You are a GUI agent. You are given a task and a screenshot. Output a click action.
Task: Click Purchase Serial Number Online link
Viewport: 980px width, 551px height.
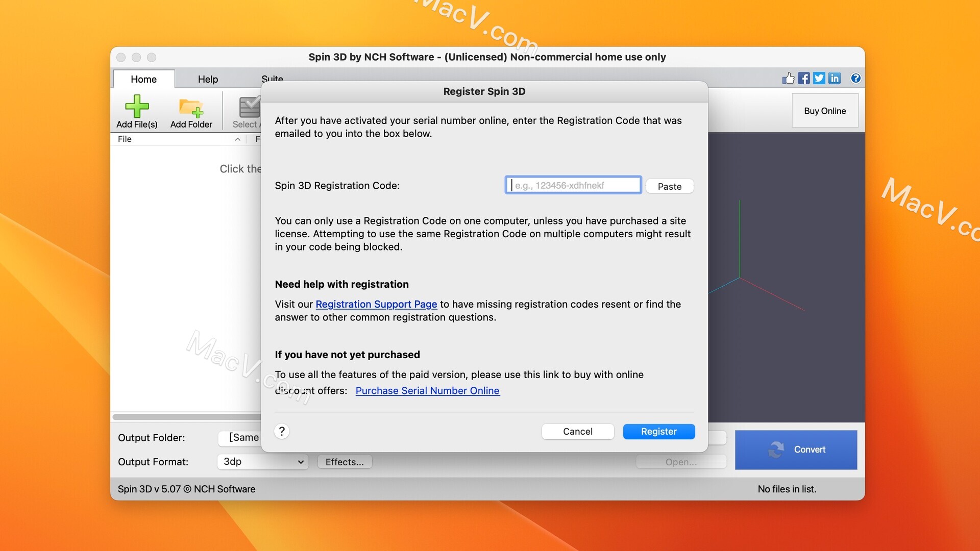pyautogui.click(x=427, y=390)
